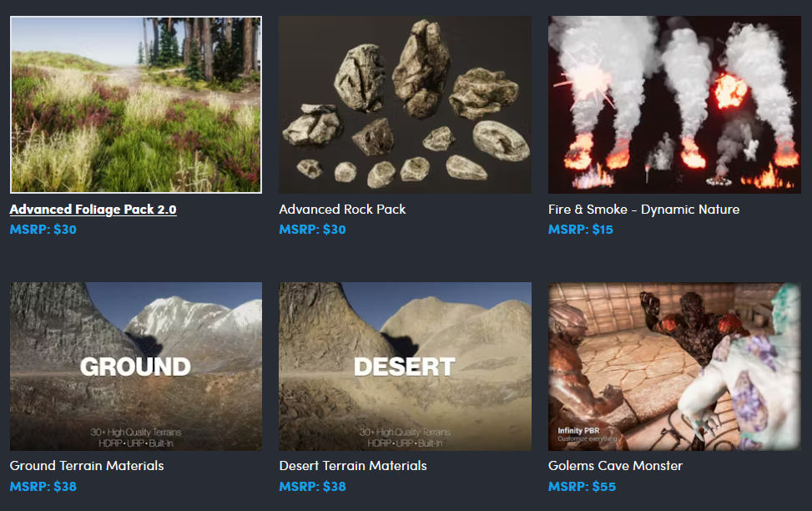Click the Golems Cave Monster title
The image size is (812, 511).
pos(615,466)
